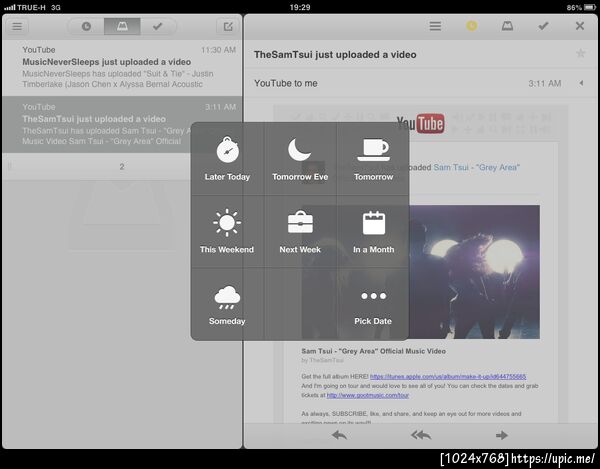Snooze until Next Week briefcase option
600x469 pixels.
pyautogui.click(x=300, y=231)
